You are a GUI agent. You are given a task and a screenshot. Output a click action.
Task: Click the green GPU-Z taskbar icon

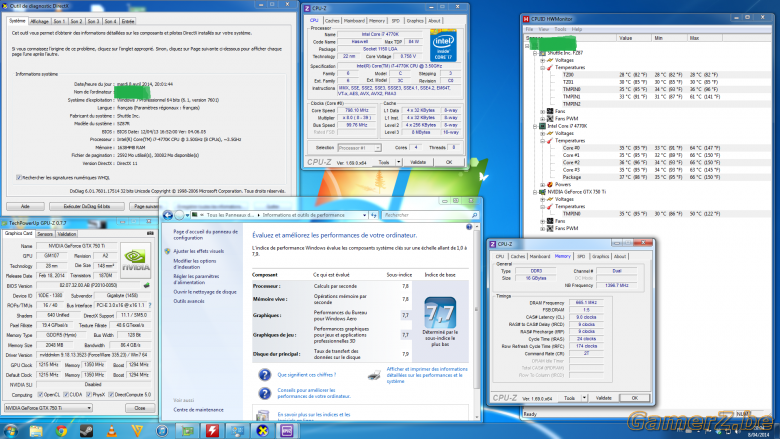tap(188, 431)
